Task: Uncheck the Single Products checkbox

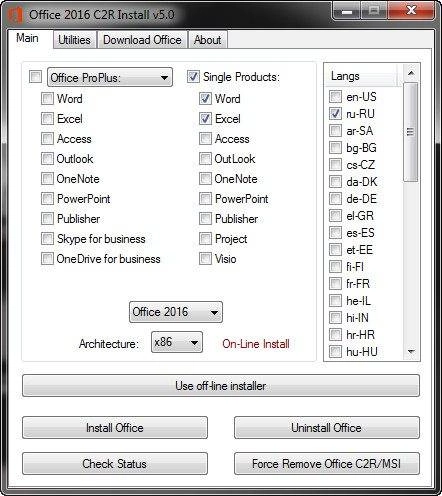Action: pos(193,77)
